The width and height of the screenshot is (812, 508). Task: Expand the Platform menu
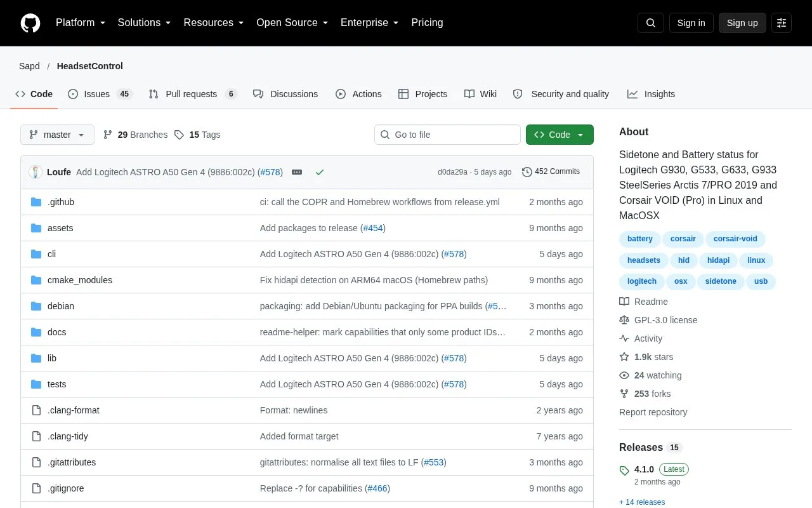81,23
